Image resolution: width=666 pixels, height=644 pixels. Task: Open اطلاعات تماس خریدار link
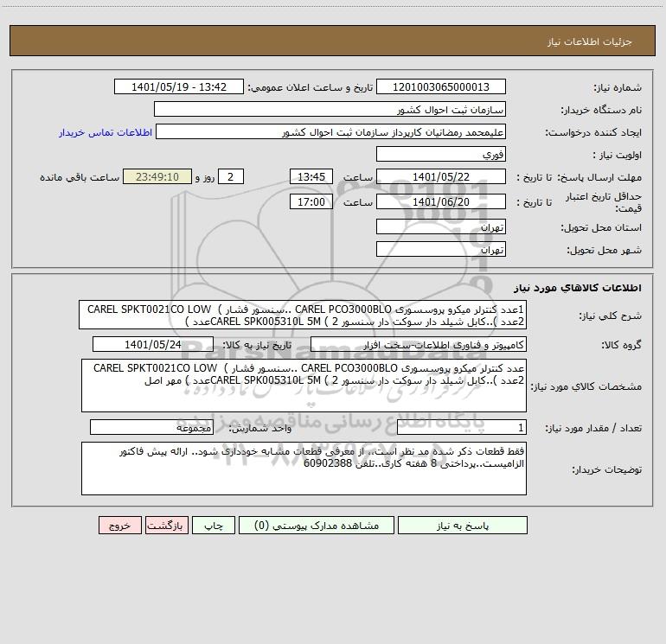point(106,132)
